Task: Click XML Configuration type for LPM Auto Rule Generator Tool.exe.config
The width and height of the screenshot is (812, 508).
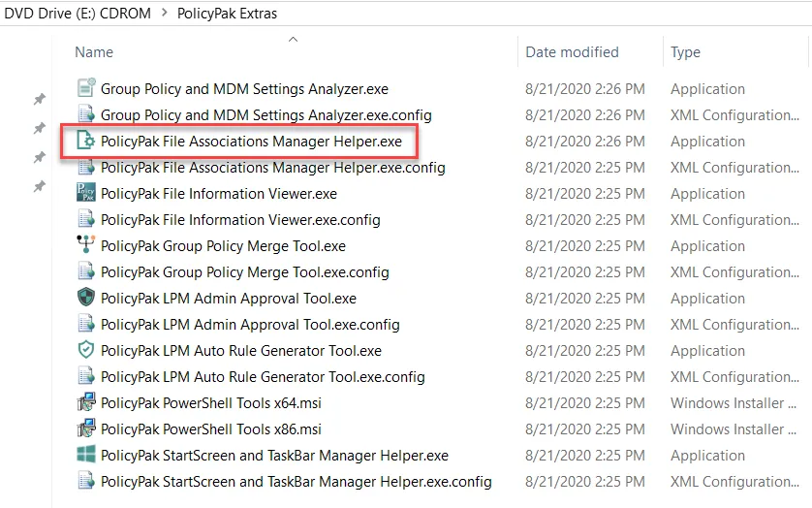Action: click(x=734, y=377)
